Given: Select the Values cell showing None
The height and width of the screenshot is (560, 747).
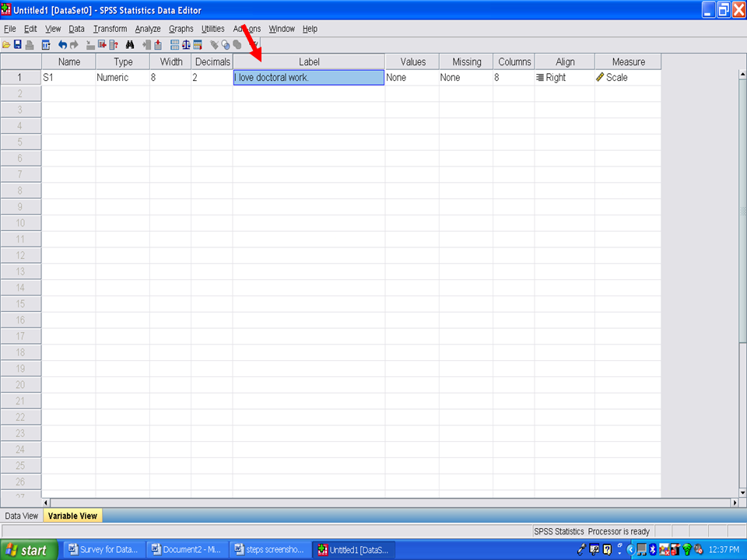Looking at the screenshot, I should click(x=412, y=78).
